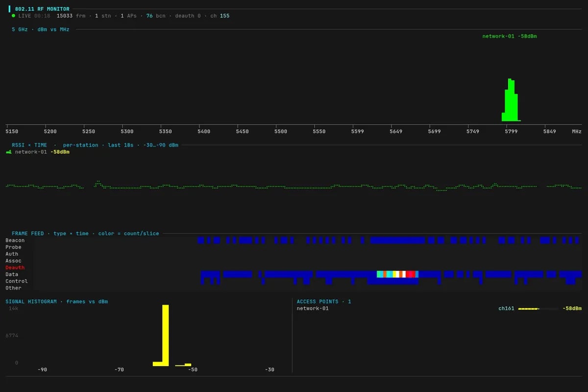Click the 14k histogram y-axis label

click(x=13, y=308)
